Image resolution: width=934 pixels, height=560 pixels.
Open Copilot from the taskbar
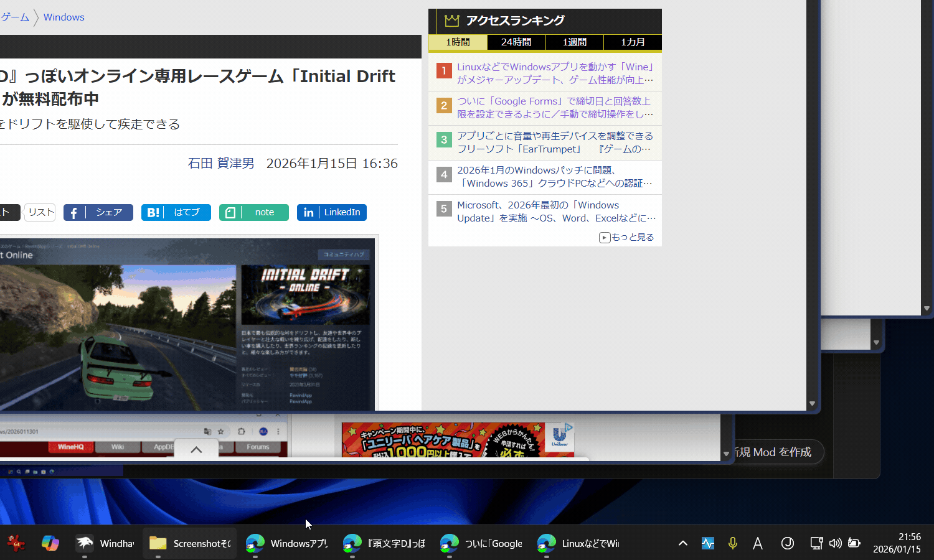(50, 543)
